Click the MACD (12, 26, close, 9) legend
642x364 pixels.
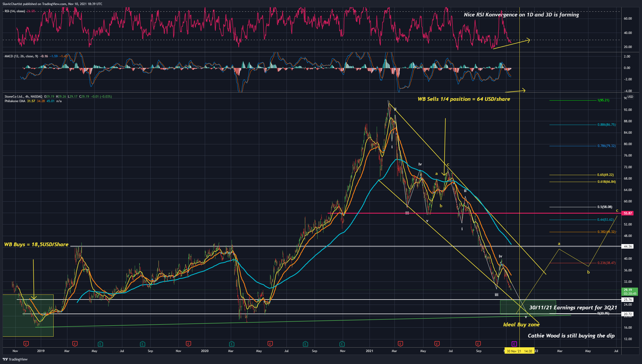tap(21, 56)
